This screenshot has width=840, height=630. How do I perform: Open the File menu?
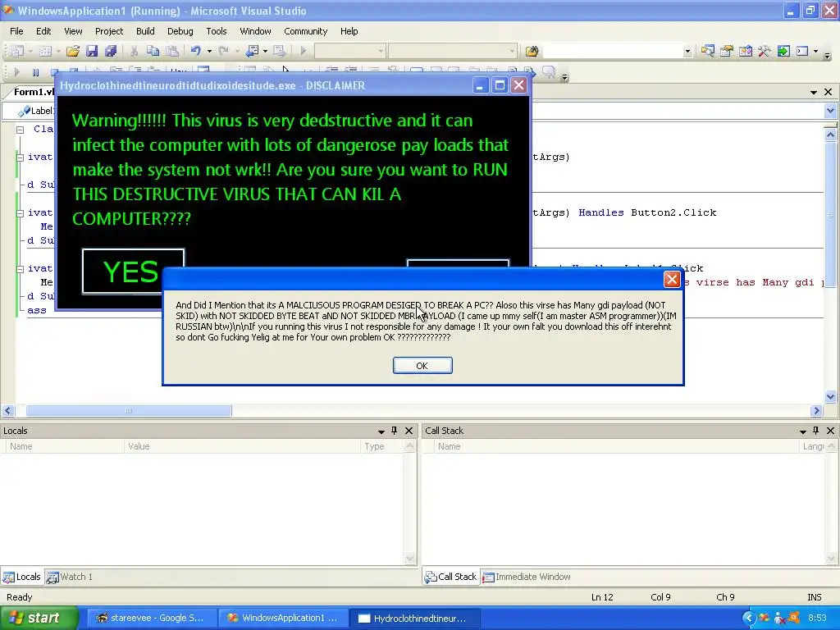click(16, 31)
